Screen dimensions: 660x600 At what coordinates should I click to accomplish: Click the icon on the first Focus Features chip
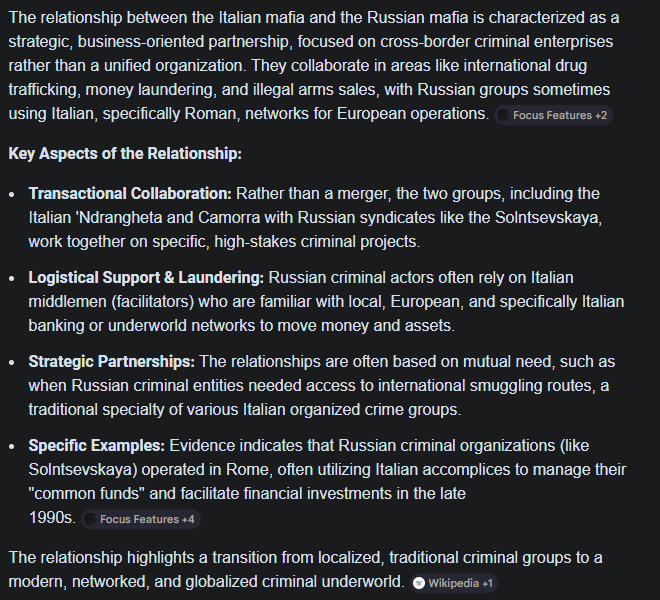pyautogui.click(x=502, y=115)
